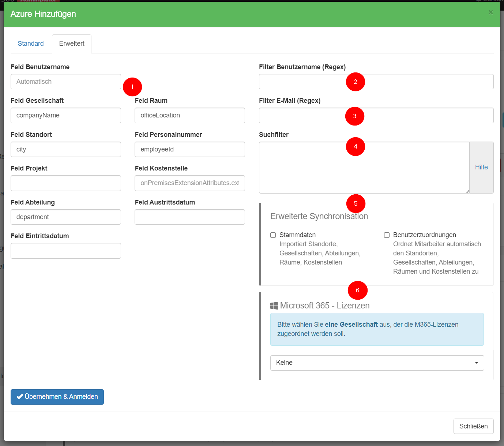Close the Azure Hinzufügen dialog with X
The image size is (504, 446).
490,12
